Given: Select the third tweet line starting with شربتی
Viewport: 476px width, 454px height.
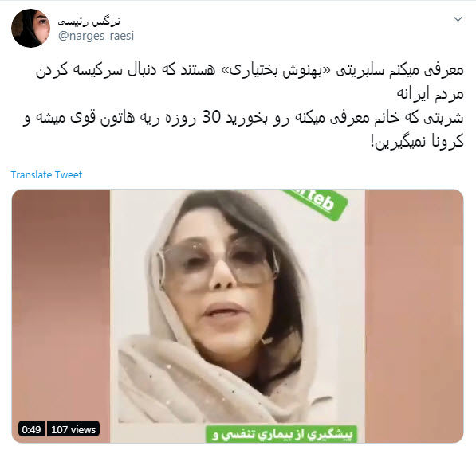Looking at the screenshot, I should (243, 118).
